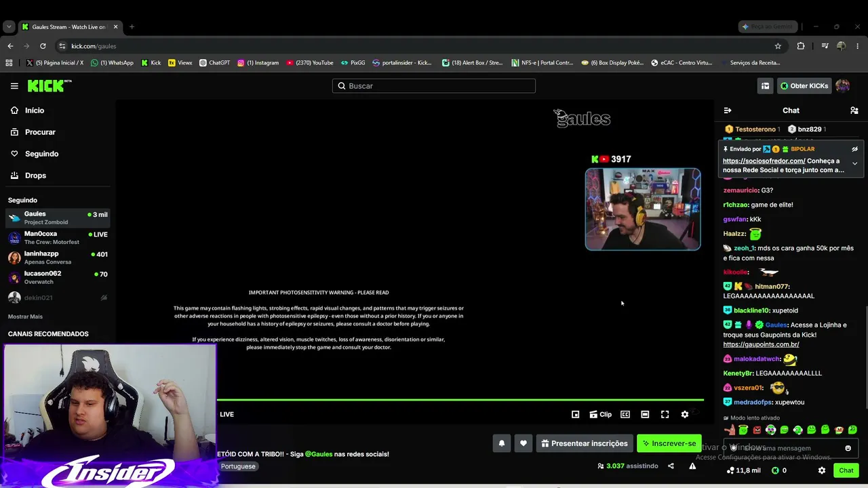Open the Instagram bookmark
868x488 pixels.
coord(258,63)
